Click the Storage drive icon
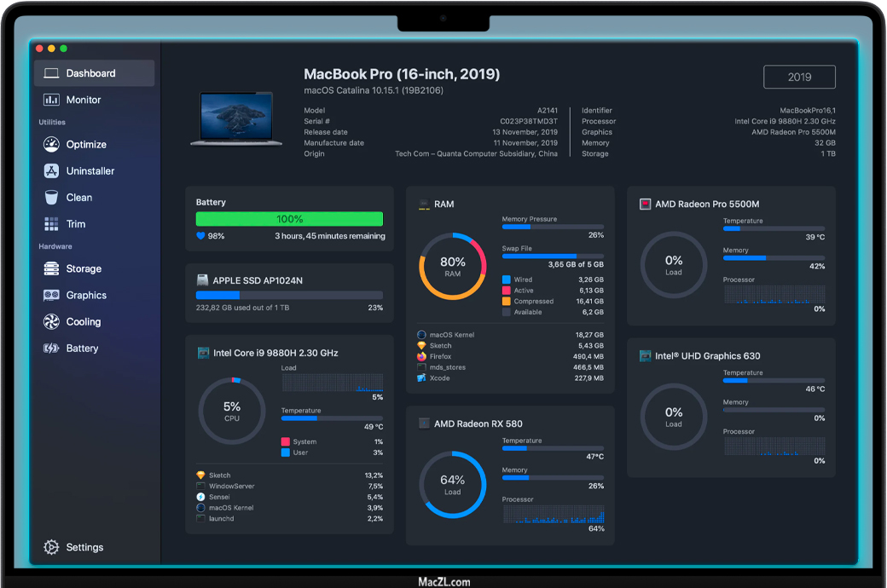Screen dimensions: 887x588 pos(51,269)
